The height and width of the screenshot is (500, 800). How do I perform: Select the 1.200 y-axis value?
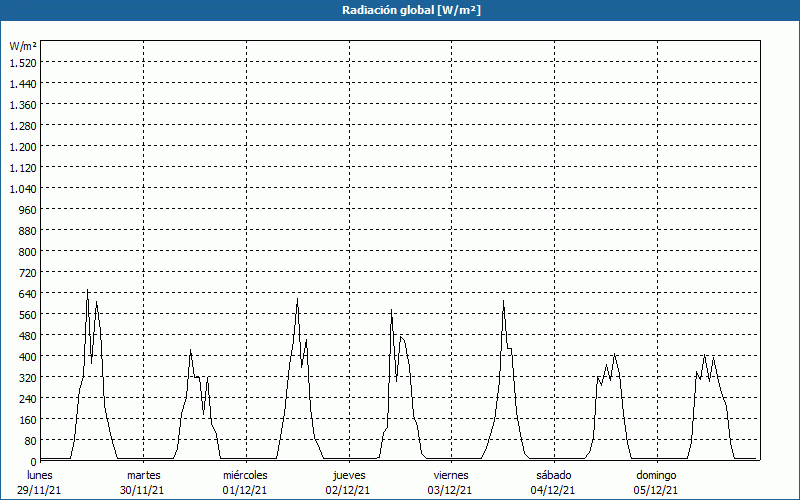pos(23,147)
